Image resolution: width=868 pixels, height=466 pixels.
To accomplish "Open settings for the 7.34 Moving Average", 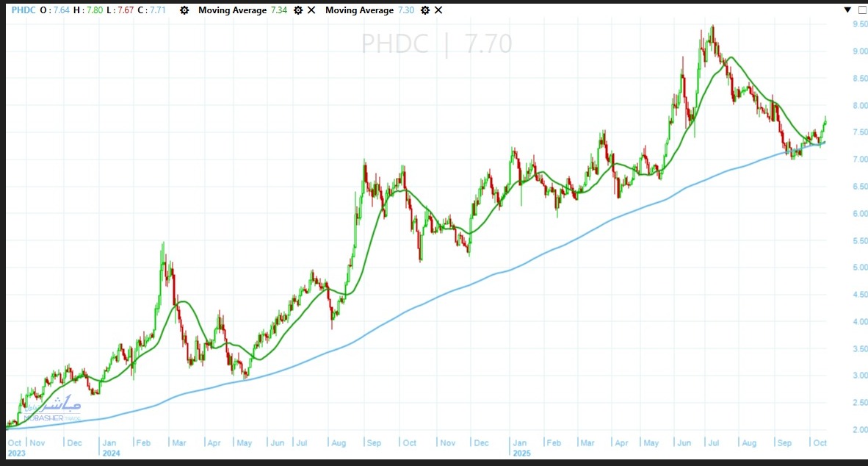I will tap(297, 10).
